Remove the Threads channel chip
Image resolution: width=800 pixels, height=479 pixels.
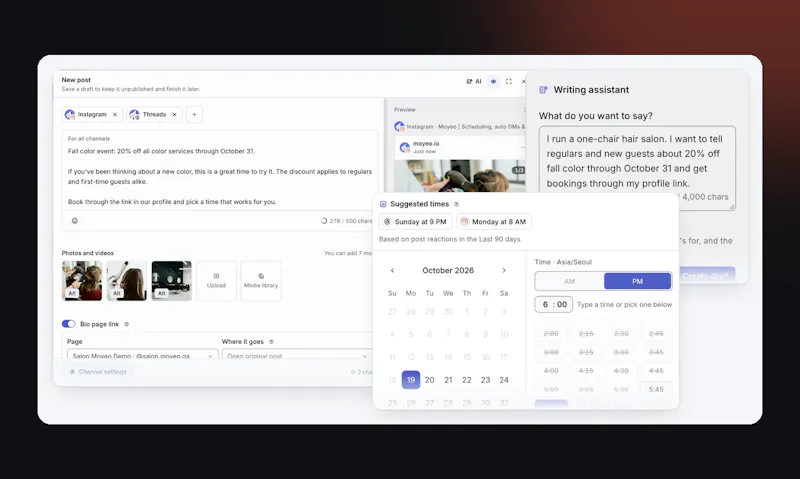pos(174,114)
